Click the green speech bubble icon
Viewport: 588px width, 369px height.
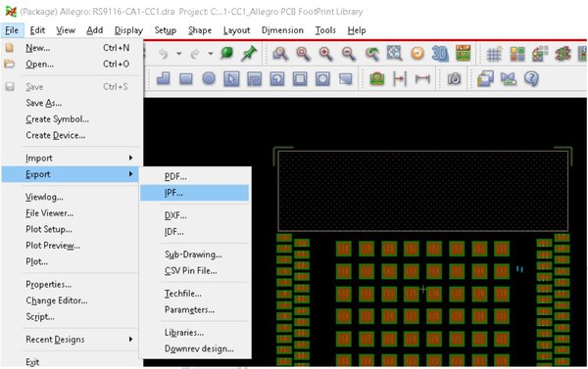click(x=227, y=53)
